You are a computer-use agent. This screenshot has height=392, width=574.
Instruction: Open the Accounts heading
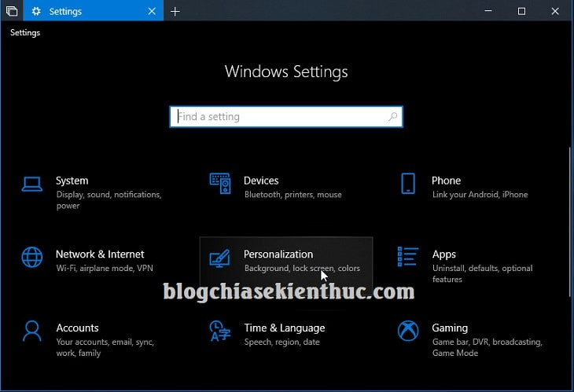77,328
